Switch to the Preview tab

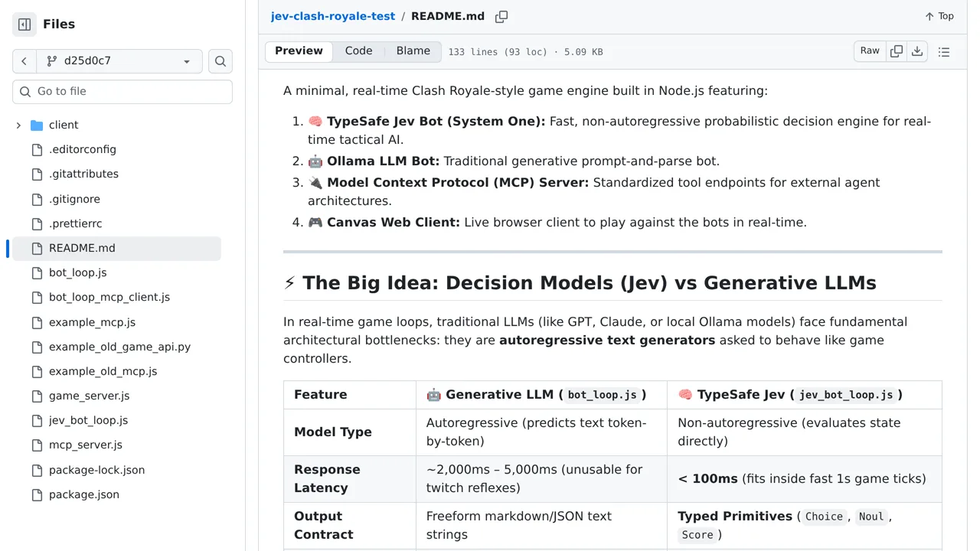pyautogui.click(x=299, y=51)
